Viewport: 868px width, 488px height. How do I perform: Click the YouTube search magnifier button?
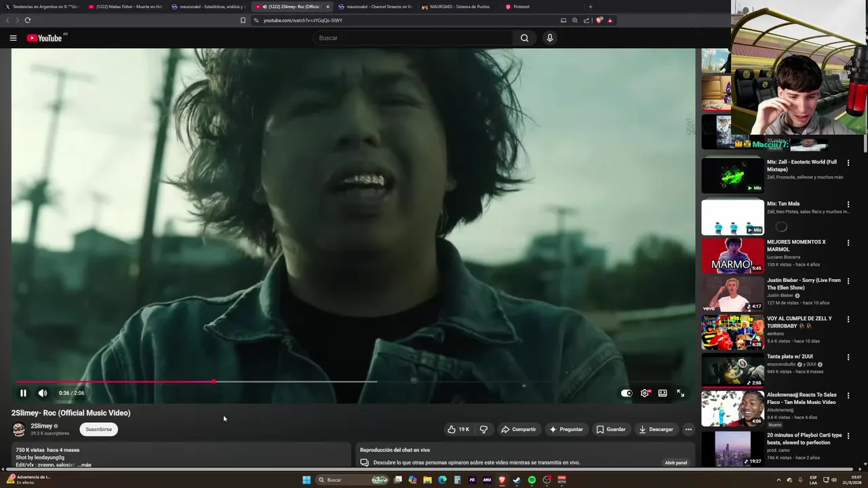click(524, 38)
